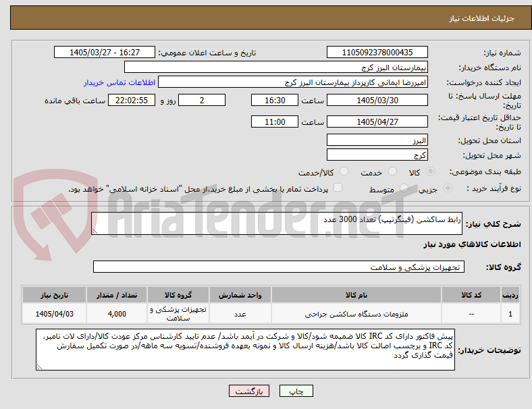Click the label نوع فرآیند خرید
532x409 pixels.
pyautogui.click(x=494, y=188)
